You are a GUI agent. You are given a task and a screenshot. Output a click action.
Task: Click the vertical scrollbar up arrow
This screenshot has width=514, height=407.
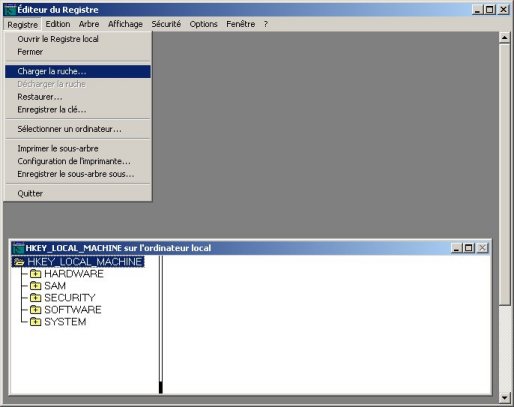(x=505, y=38)
